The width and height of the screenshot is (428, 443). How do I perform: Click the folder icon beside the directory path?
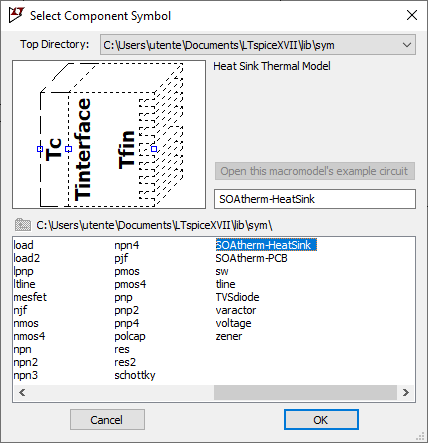point(23,225)
